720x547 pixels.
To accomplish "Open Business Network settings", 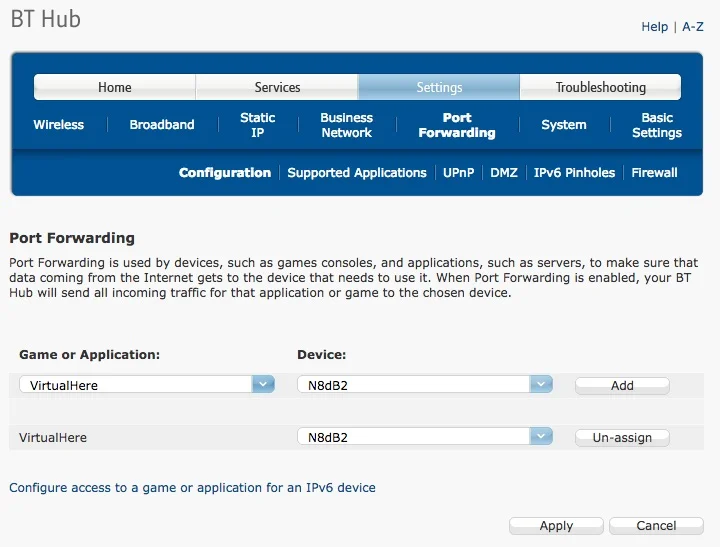I will (x=347, y=125).
